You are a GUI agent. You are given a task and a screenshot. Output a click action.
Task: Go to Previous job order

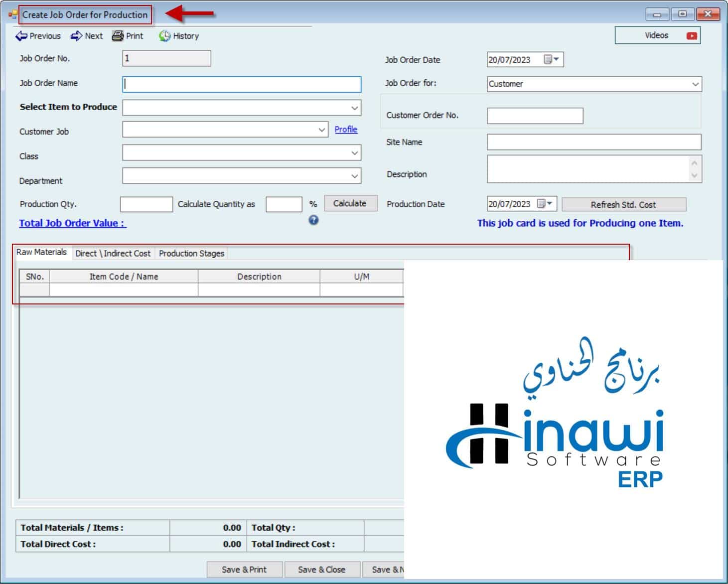38,36
